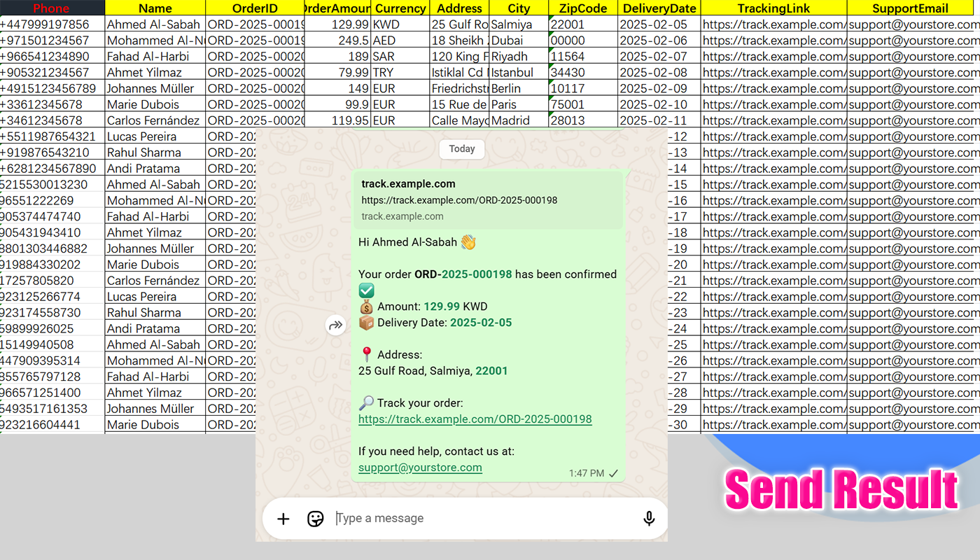This screenshot has height=560, width=980.
Task: Select Marie Dubois in the +33612345678 row
Action: (x=155, y=105)
